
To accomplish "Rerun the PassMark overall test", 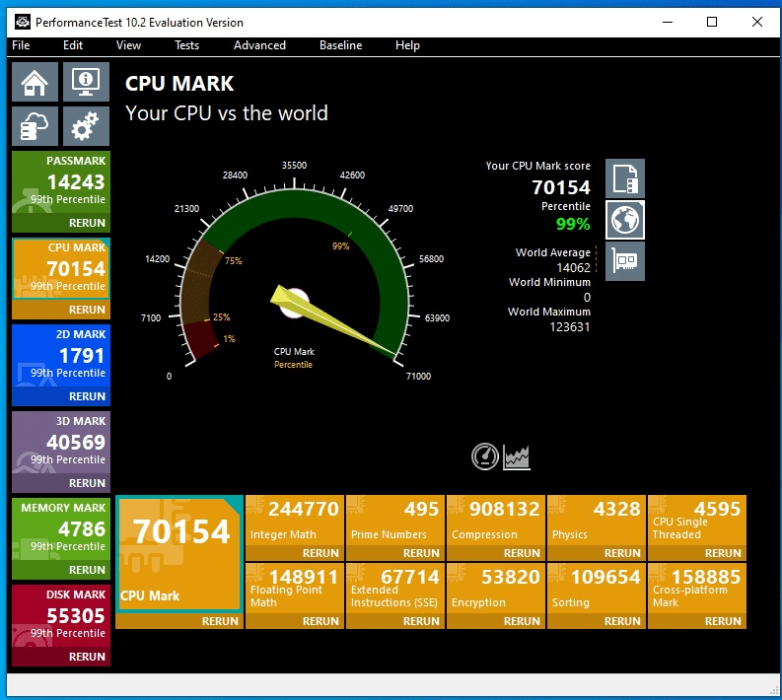I will tap(61, 223).
